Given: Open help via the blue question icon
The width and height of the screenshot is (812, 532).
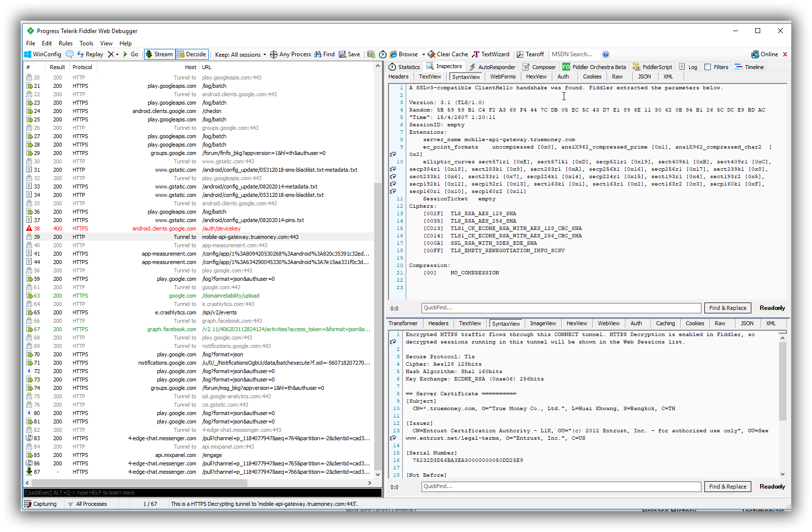Looking at the screenshot, I should point(606,54).
